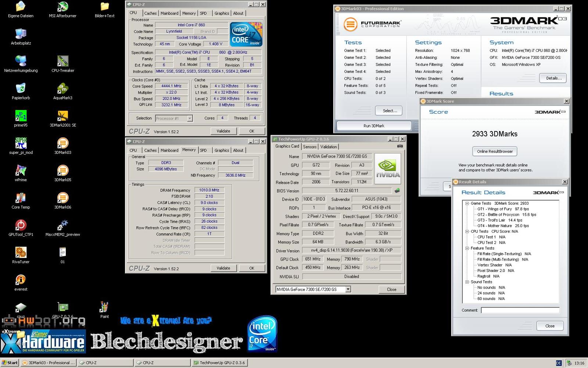The image size is (588, 368).
Task: Click the 2933 3DMarks score text
Action: (x=495, y=134)
